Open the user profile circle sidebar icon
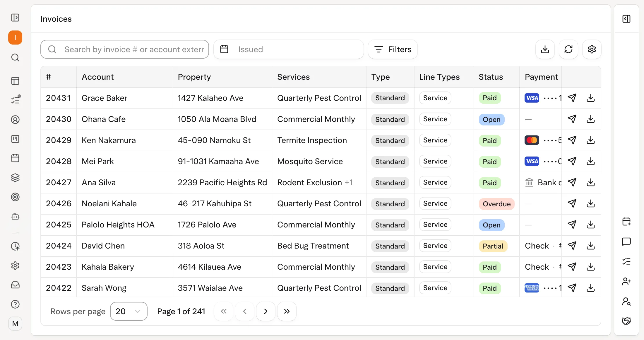Image resolution: width=644 pixels, height=340 pixels. [x=15, y=120]
